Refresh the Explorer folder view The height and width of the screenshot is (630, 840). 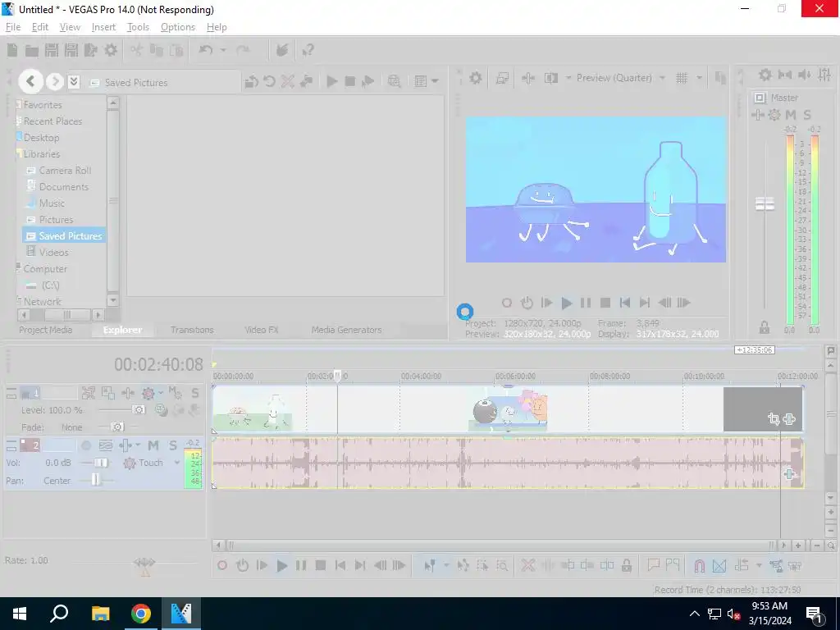click(269, 81)
